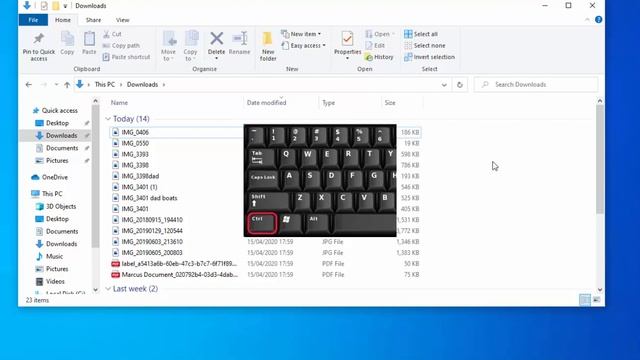640x360 pixels.
Task: Open the Easy access dropdown
Action: click(x=303, y=46)
